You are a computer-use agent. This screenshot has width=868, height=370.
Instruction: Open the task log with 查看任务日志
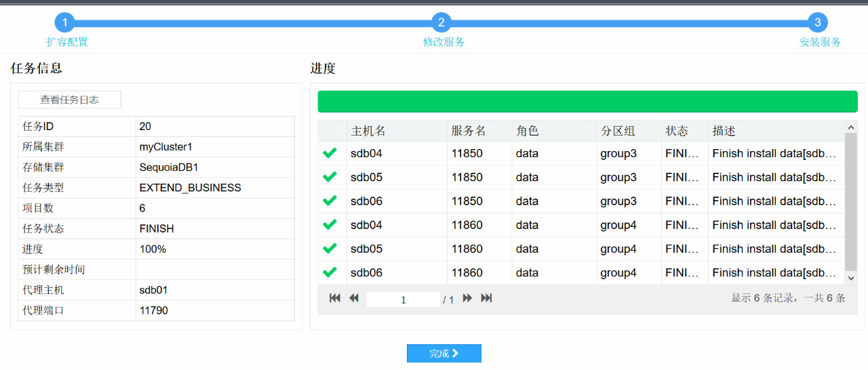69,100
